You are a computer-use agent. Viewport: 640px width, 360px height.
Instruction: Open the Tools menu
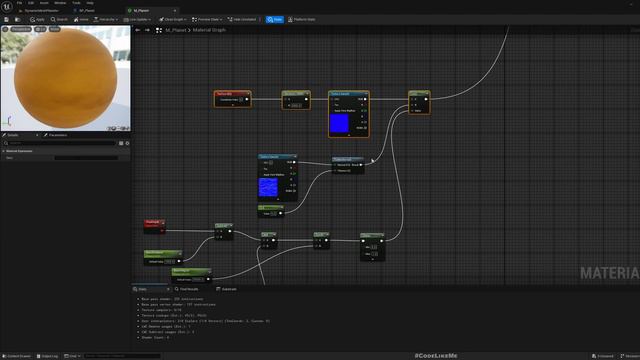tap(76, 3)
